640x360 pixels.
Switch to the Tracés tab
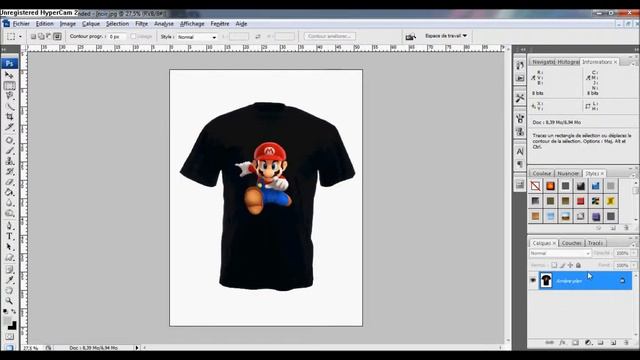(x=596, y=243)
